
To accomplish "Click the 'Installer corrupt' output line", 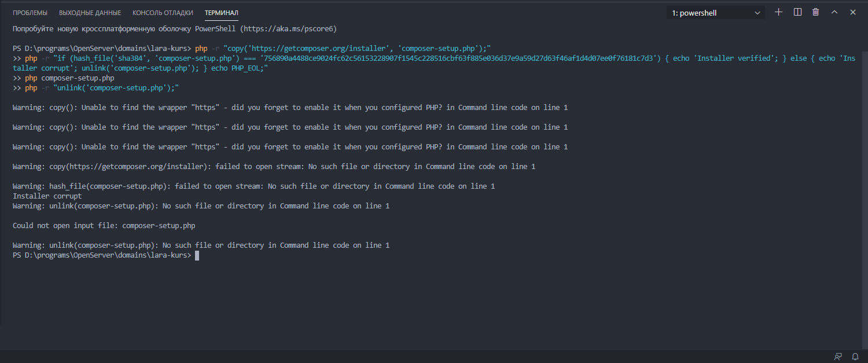I will pyautogui.click(x=47, y=196).
